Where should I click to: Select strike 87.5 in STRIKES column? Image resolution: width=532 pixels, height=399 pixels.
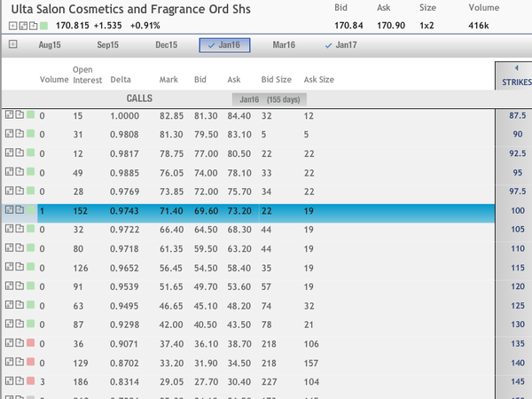518,115
